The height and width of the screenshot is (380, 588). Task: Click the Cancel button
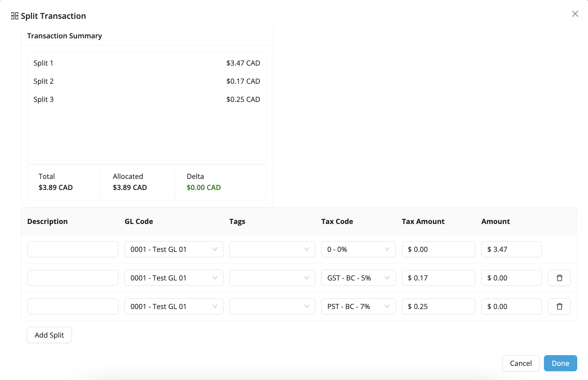point(521,363)
